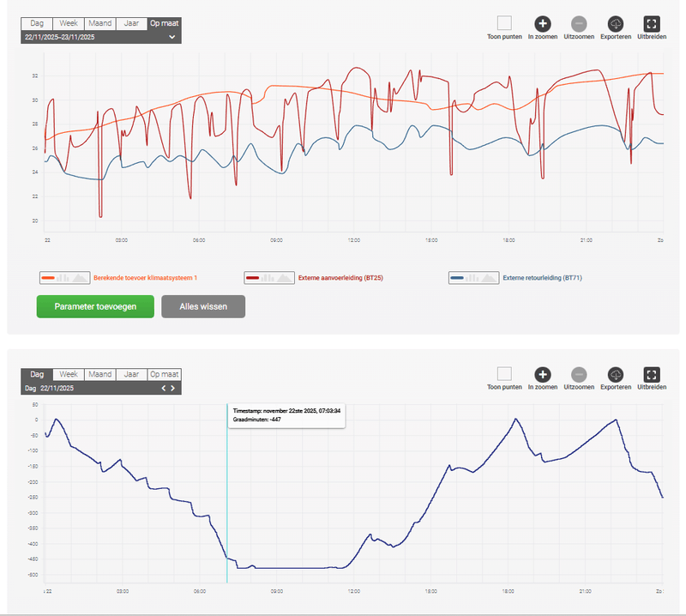Screen dimensions: 686x616
Task: Go to next day in bottom chart
Action: tap(173, 388)
